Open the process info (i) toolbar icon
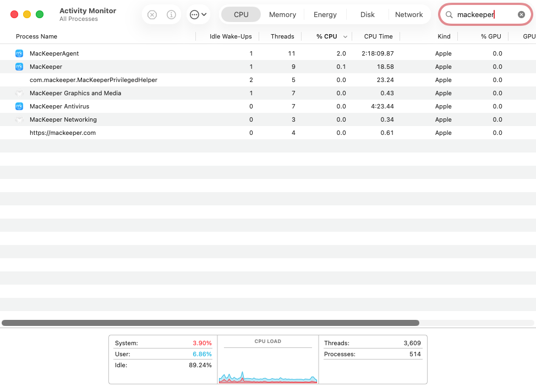 (171, 15)
